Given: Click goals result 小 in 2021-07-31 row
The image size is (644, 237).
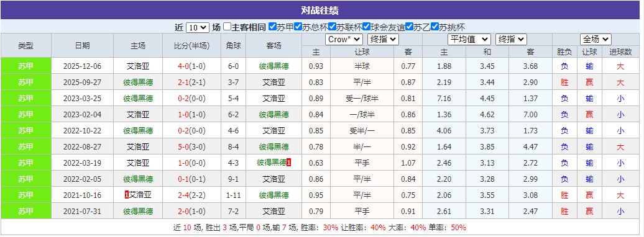Looking at the screenshot, I should [x=620, y=212].
